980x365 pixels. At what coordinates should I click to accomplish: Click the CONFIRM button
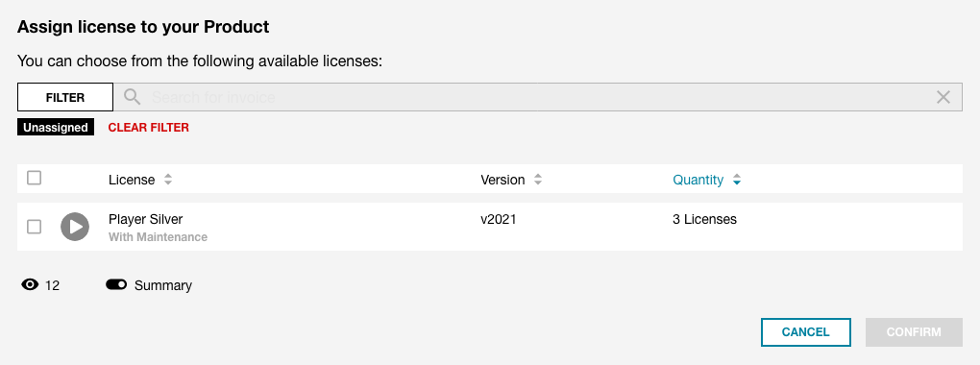(x=914, y=332)
